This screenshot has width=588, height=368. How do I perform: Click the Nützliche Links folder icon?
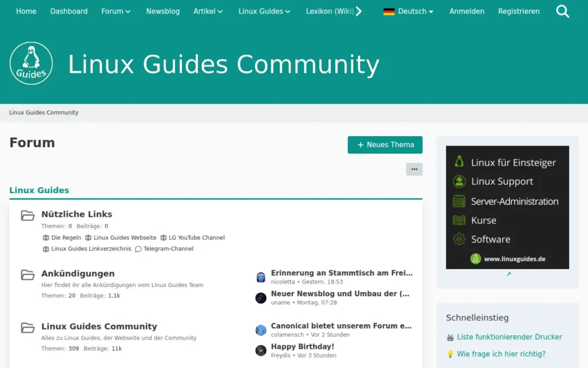coord(28,215)
